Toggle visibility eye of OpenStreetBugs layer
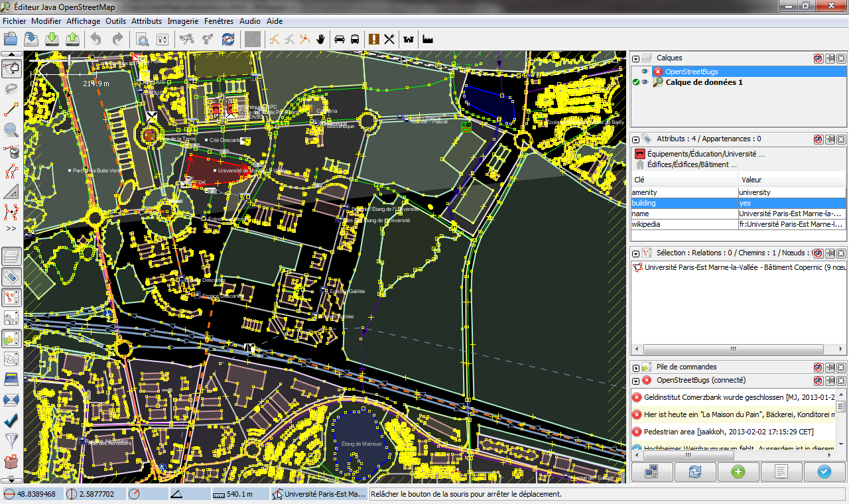 click(x=645, y=72)
